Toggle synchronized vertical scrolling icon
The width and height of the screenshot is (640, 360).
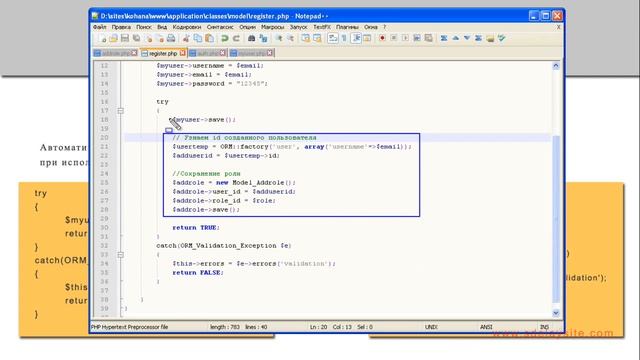tap(305, 38)
